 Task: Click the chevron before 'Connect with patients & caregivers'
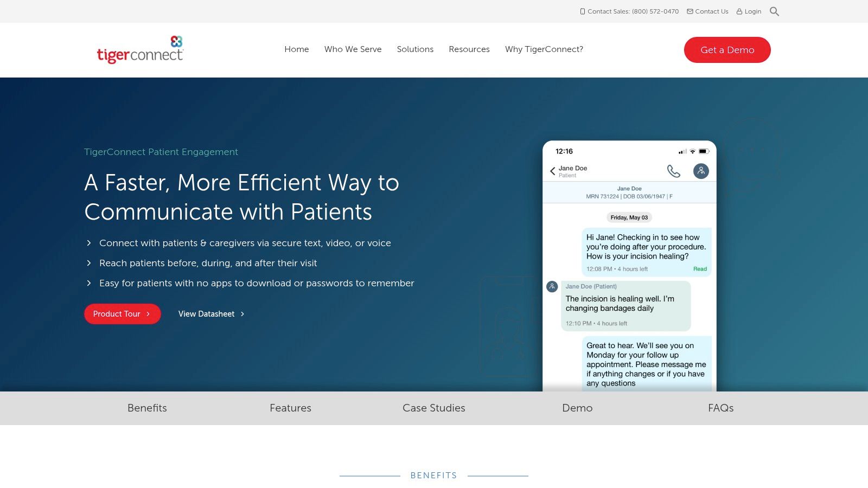coord(89,243)
